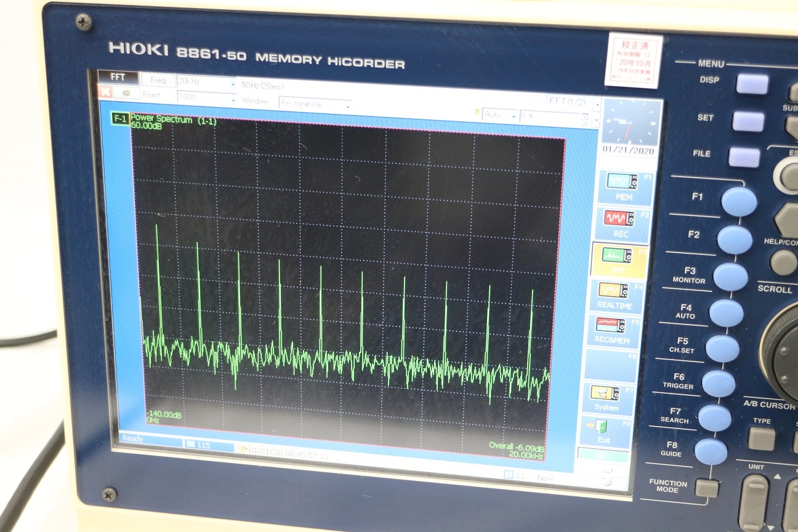
Task: Click the trigger T icon beside Auto
Action: tap(476, 113)
